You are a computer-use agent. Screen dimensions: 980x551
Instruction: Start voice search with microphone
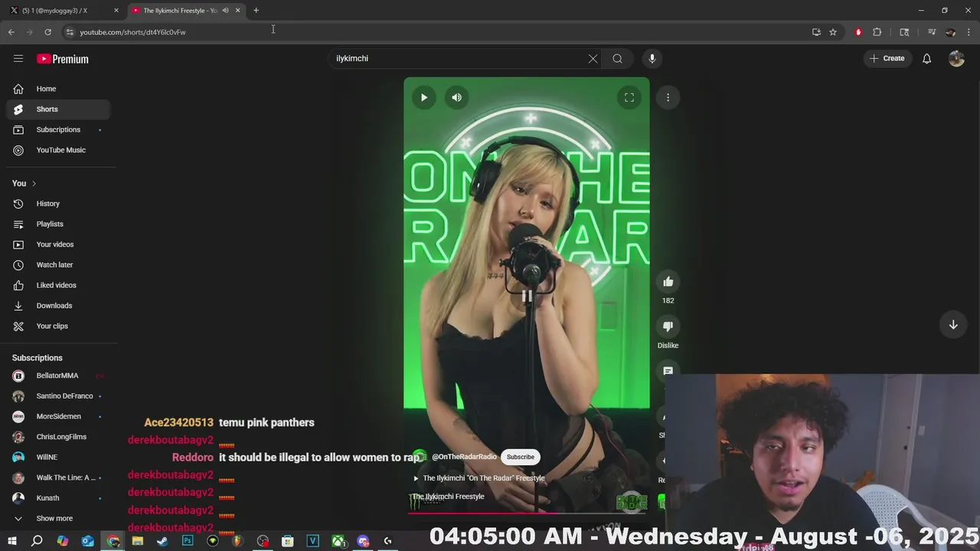coord(652,59)
